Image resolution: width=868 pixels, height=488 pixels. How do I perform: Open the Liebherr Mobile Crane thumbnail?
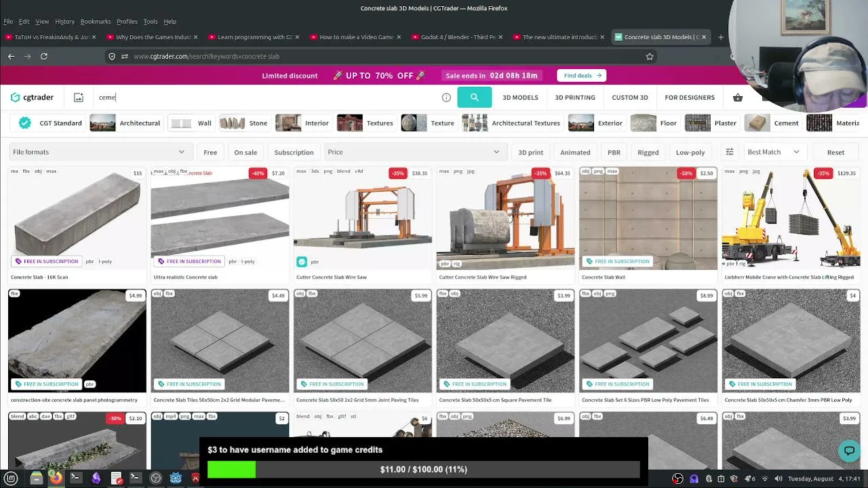[791, 218]
